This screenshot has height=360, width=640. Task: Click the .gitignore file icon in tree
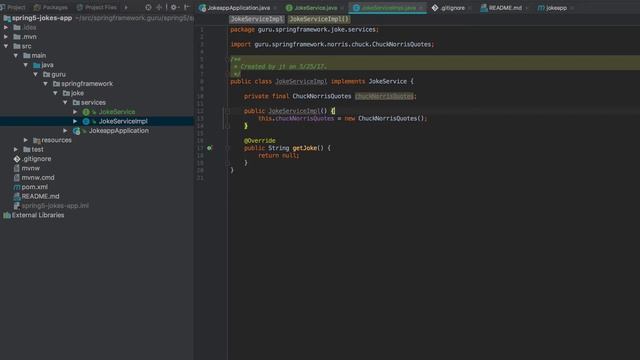tap(17, 159)
